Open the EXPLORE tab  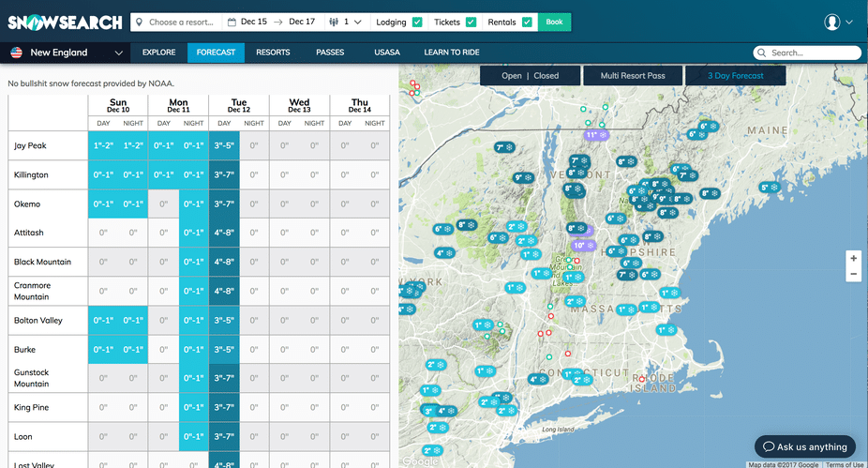(158, 53)
